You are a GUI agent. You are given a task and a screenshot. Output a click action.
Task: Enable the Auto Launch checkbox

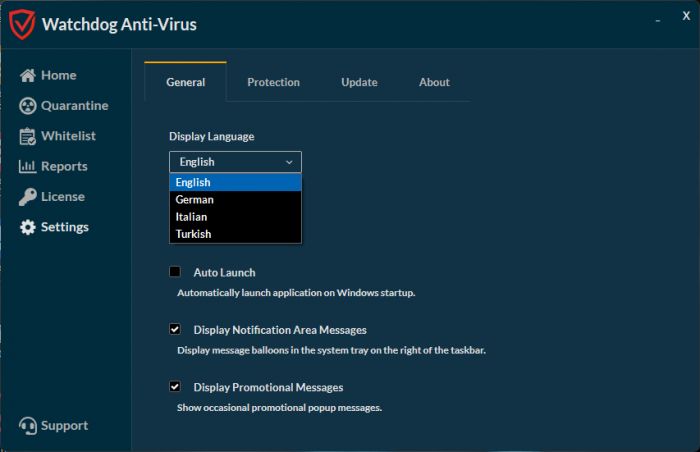coord(175,272)
